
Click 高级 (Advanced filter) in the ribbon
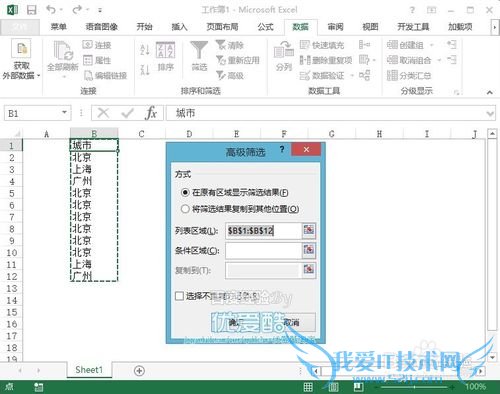point(230,76)
